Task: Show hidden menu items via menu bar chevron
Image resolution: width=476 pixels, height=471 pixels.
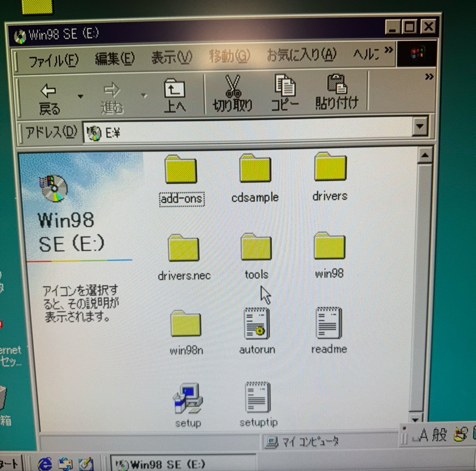Action: pos(388,50)
